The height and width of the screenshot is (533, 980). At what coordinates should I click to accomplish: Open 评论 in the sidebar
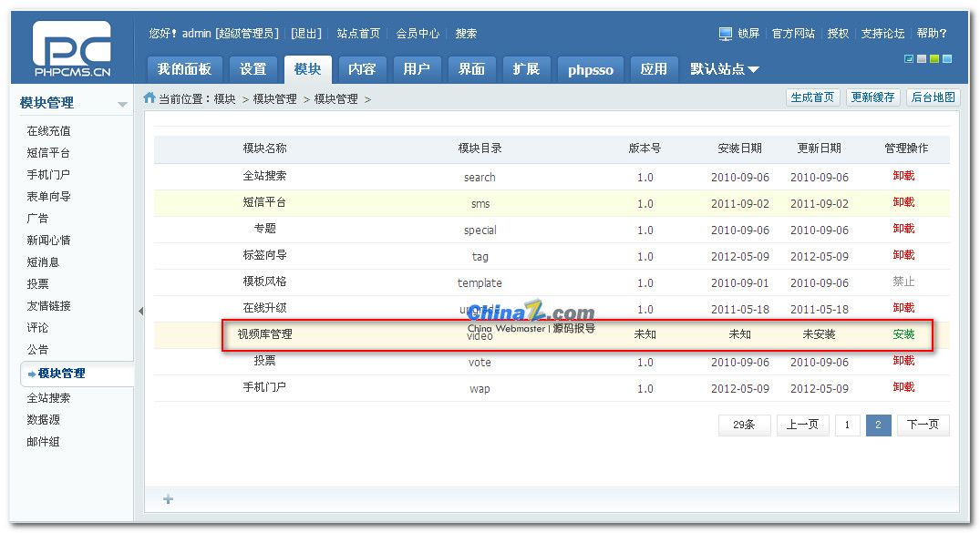pos(37,328)
